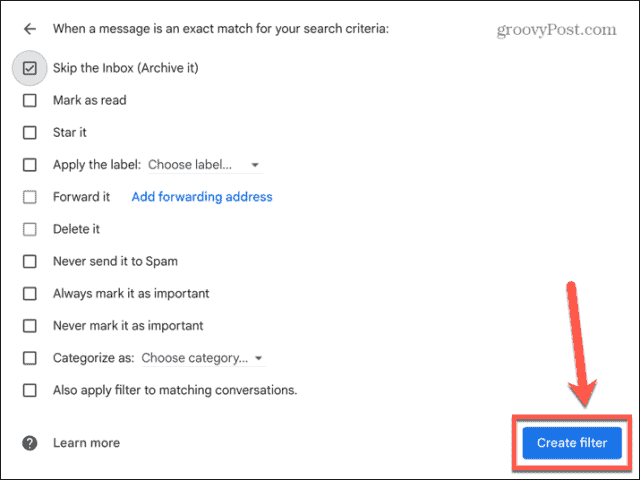The image size is (640, 480).
Task: Click the Create filter button
Action: (572, 443)
